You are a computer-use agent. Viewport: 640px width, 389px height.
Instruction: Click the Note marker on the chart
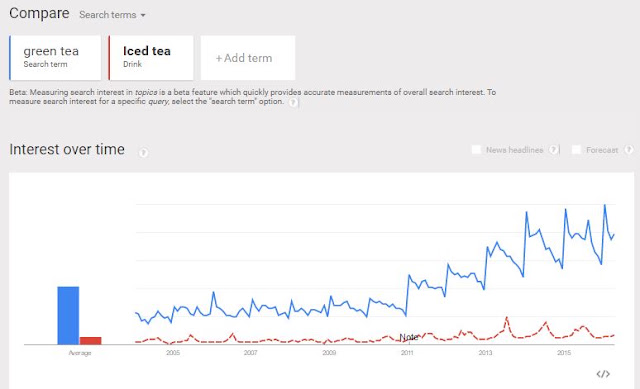click(x=409, y=337)
